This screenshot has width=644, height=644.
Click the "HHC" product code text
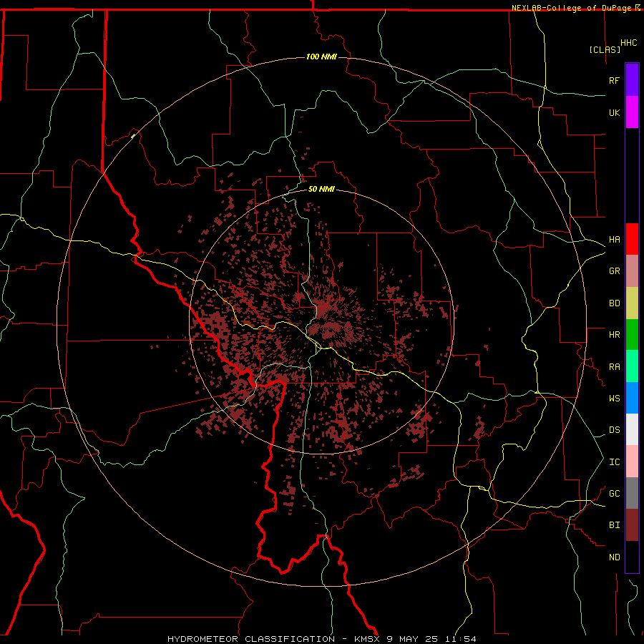pos(629,43)
